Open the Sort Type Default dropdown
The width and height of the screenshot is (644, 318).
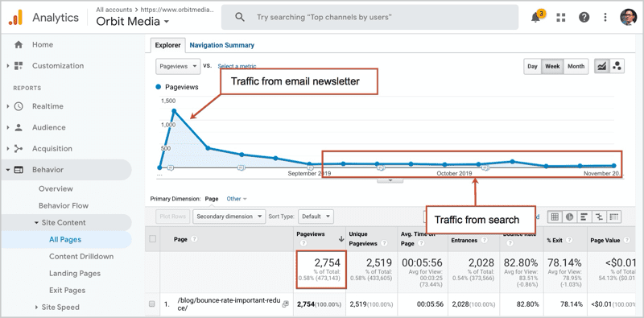point(316,217)
